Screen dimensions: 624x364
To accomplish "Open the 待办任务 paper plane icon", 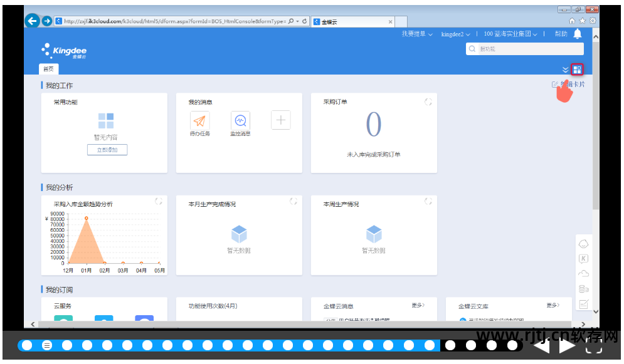I will [200, 120].
